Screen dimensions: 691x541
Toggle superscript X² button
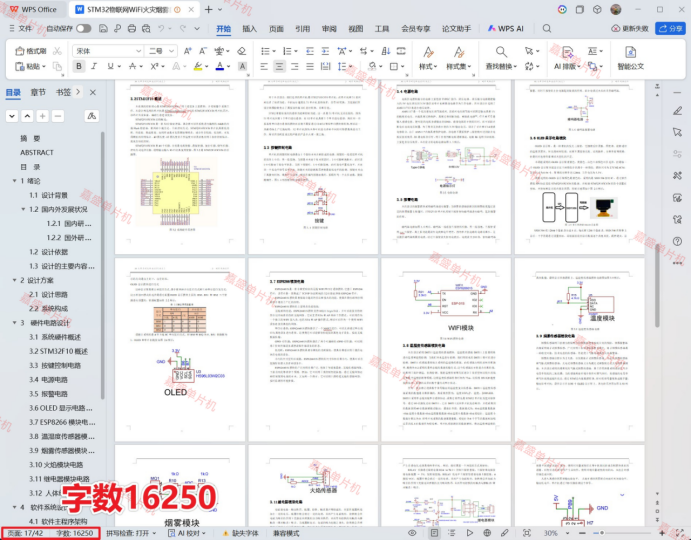tap(154, 66)
